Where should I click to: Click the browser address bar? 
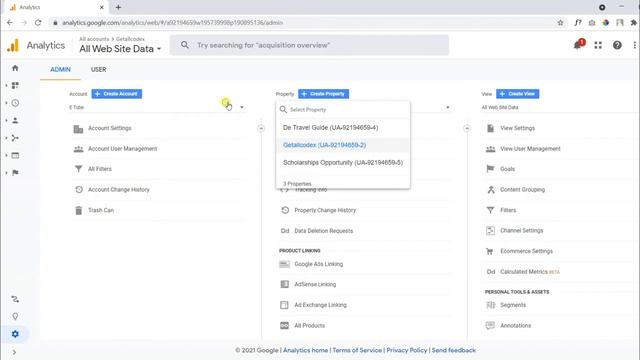302,22
